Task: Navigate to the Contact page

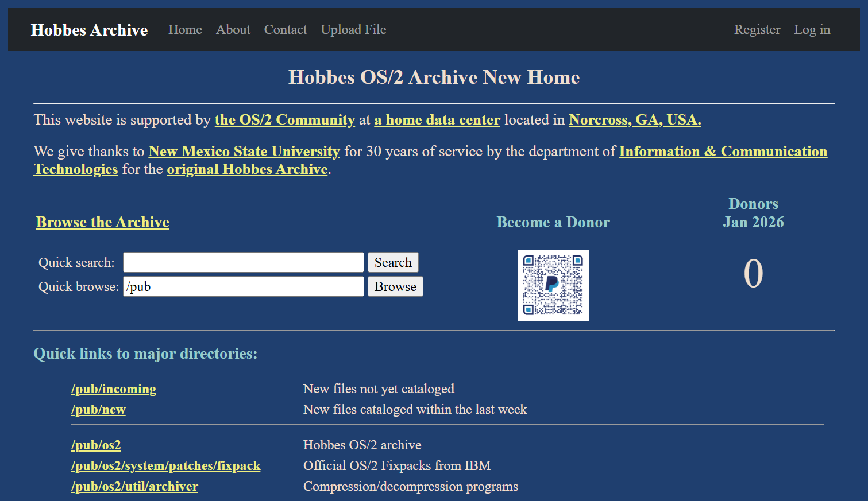Action: [286, 30]
